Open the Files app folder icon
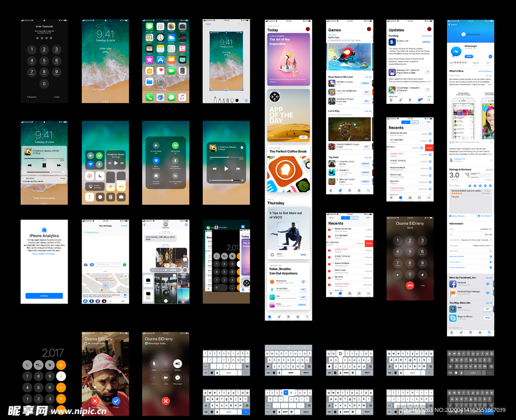Viewport: 516px width, 420px height. 149,81
